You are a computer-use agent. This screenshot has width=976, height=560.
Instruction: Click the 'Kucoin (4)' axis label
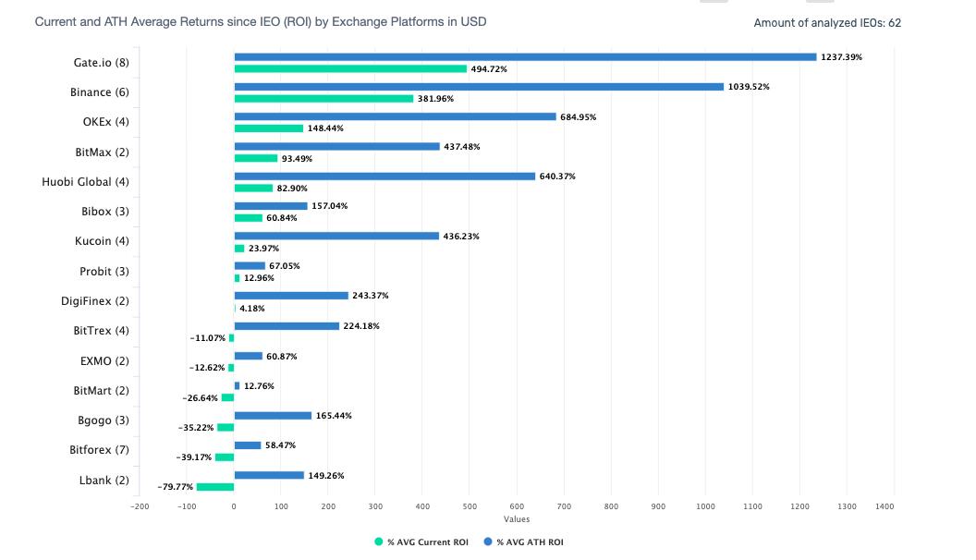pos(102,241)
